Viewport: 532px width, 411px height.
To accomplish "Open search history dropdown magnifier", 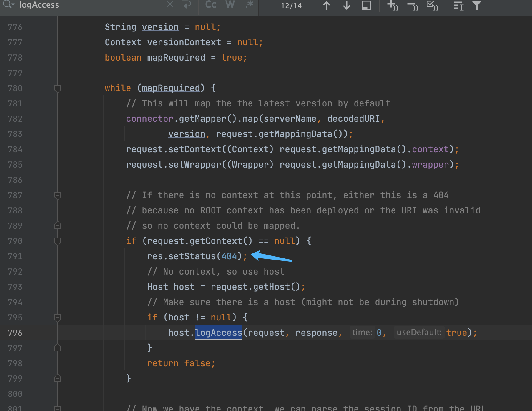I will click(x=8, y=4).
